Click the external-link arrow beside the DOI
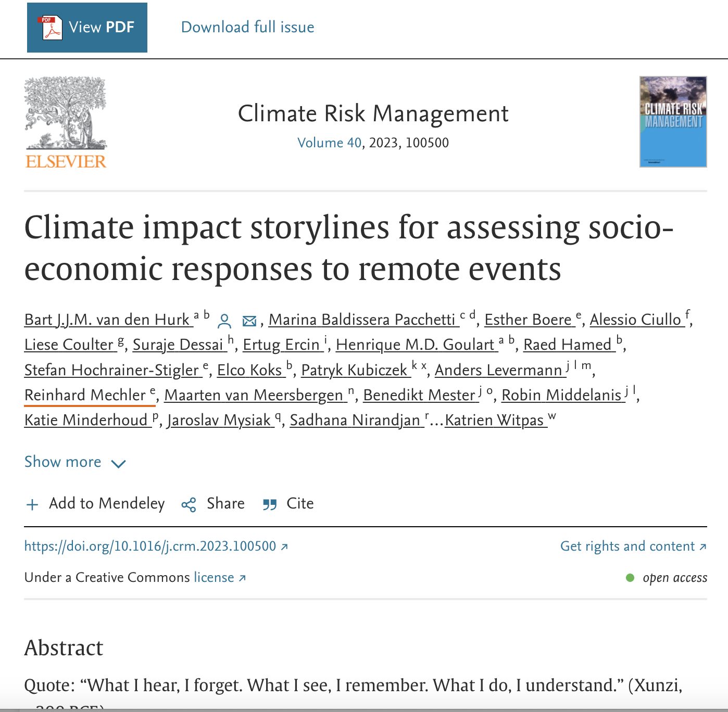Image resolution: width=728 pixels, height=712 pixels. [284, 546]
